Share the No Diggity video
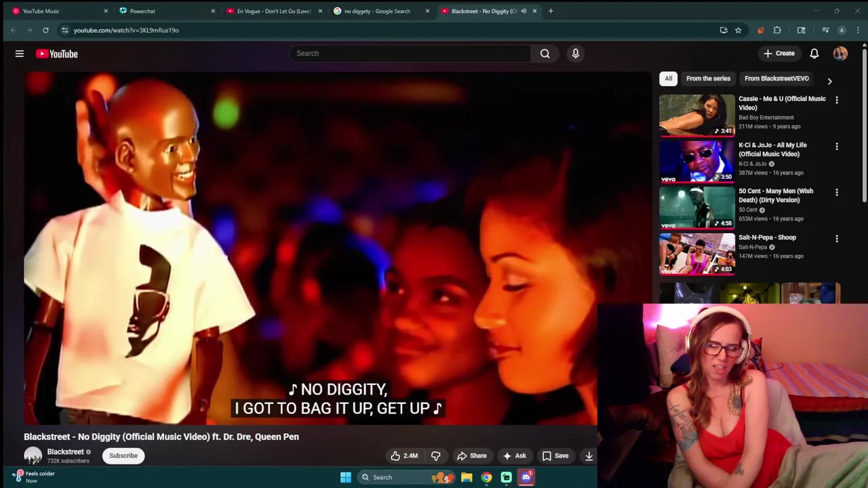 tap(471, 456)
